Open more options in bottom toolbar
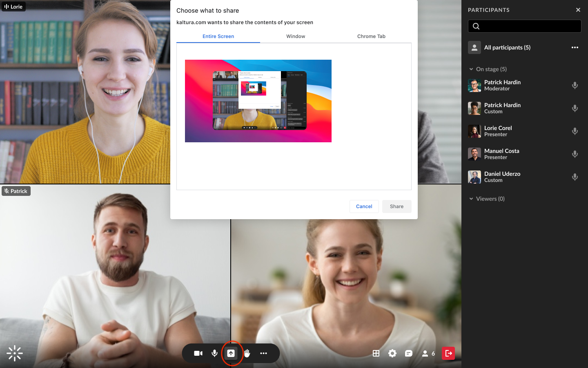This screenshot has height=368, width=588. point(263,353)
